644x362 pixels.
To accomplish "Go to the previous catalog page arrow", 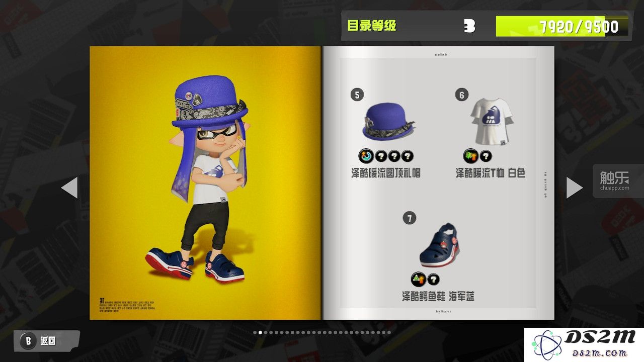I will (69, 188).
